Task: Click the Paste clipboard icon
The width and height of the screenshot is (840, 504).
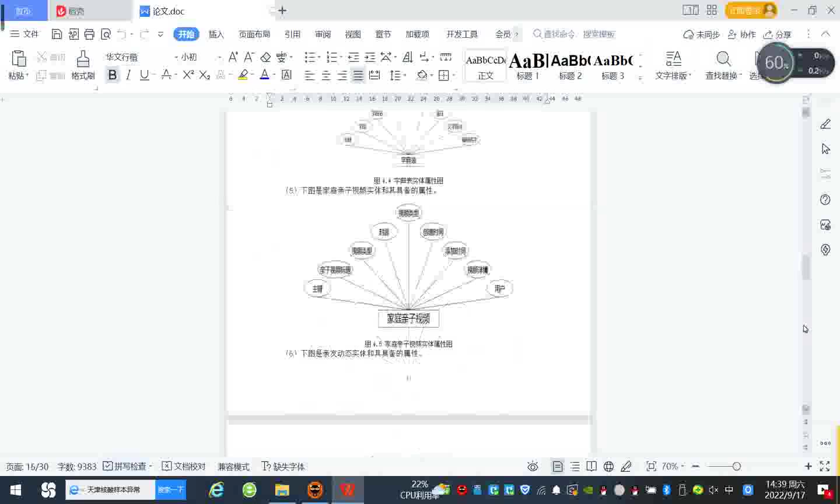Action: (x=19, y=58)
